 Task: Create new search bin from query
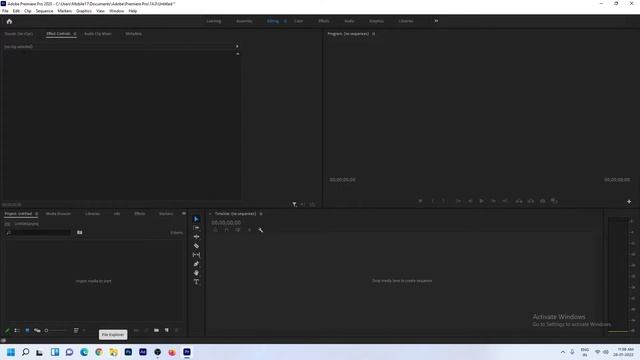[x=80, y=233]
